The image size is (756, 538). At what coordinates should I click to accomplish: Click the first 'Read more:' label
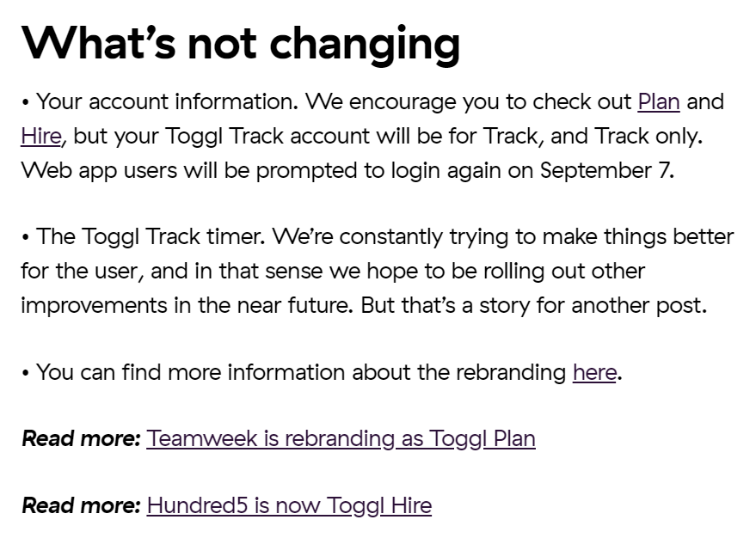[x=81, y=439]
